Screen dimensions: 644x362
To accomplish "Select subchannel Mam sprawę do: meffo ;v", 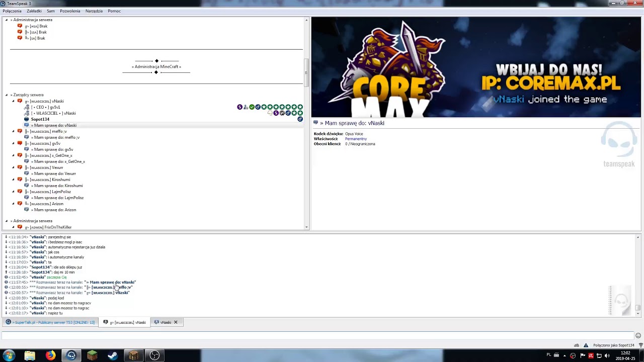I will [x=55, y=137].
